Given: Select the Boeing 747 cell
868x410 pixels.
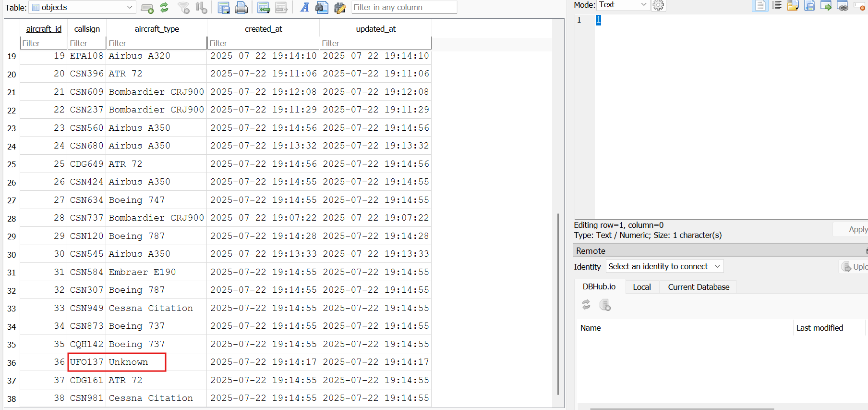Looking at the screenshot, I should [157, 200].
